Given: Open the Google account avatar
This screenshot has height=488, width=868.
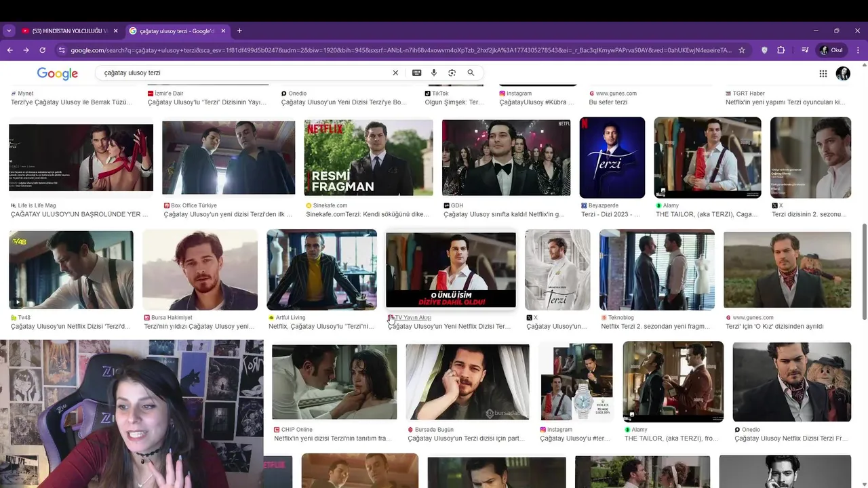Looking at the screenshot, I should tap(843, 73).
